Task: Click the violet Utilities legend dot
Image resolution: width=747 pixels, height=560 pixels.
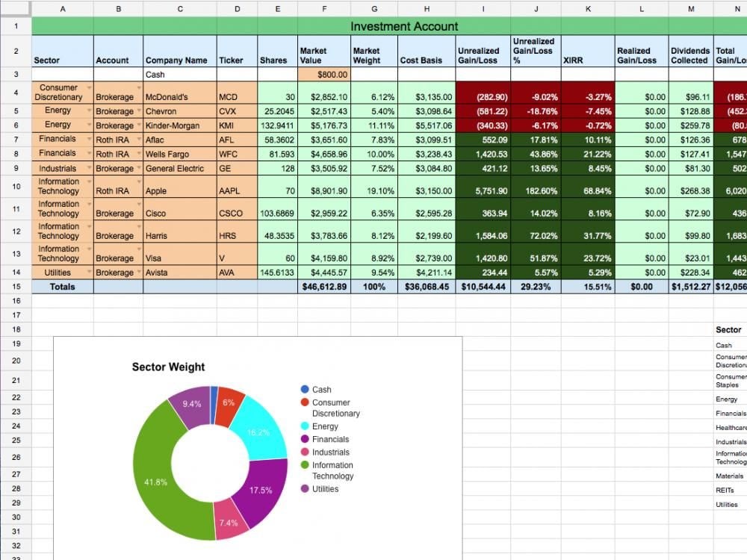Action: (305, 488)
